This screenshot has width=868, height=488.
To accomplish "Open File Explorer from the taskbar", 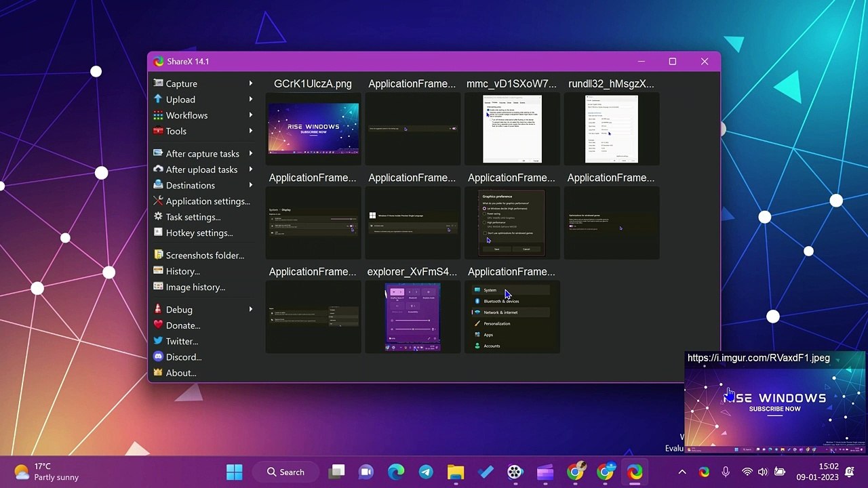I will 456,472.
